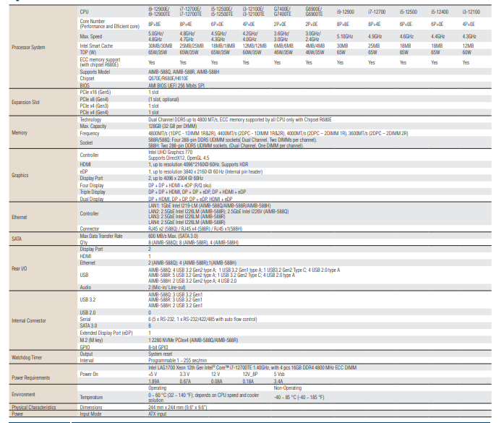Image resolution: width=504 pixels, height=423 pixels.
Task: Click the 'AIMB-588H: 2 USB 3.2 Gen2 type A' line
Action: (x=192, y=281)
